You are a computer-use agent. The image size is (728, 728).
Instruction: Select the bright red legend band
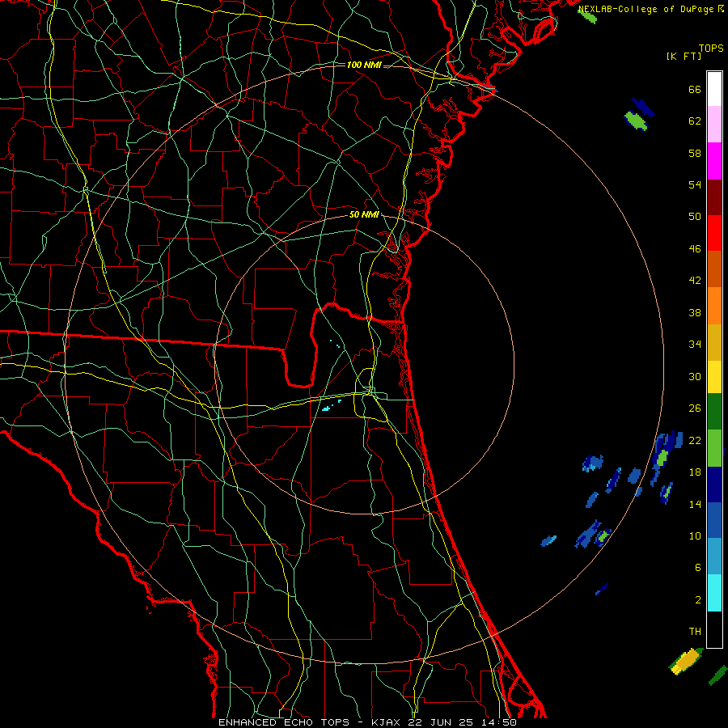(x=714, y=233)
